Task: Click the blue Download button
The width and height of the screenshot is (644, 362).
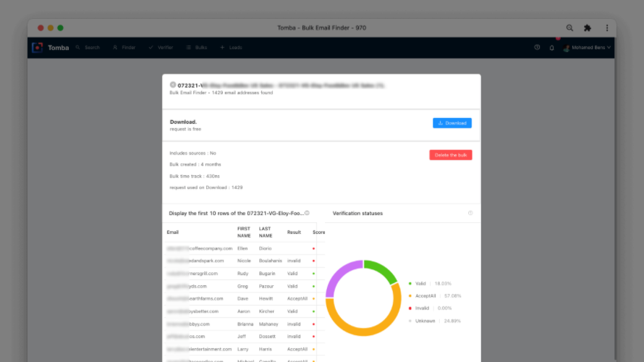Action: pyautogui.click(x=452, y=123)
